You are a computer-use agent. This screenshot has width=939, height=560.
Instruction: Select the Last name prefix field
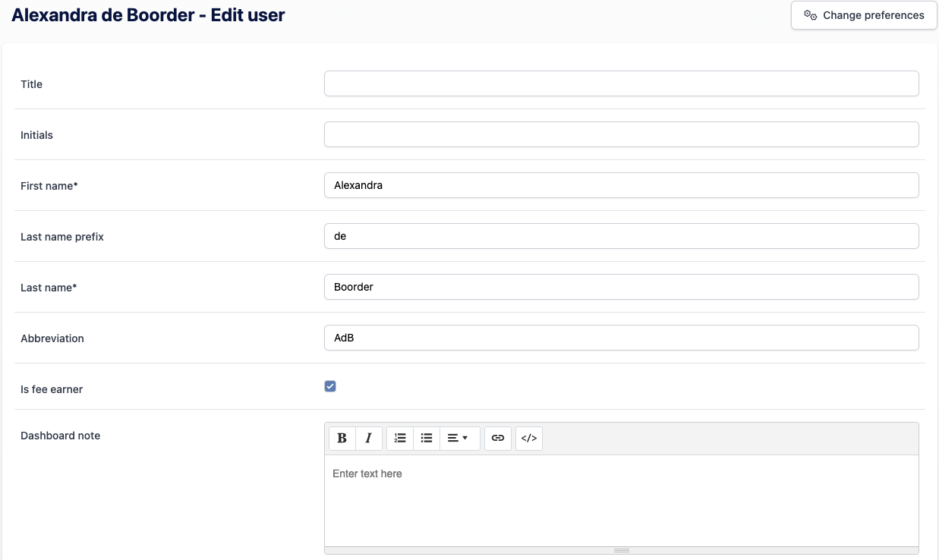(x=621, y=236)
